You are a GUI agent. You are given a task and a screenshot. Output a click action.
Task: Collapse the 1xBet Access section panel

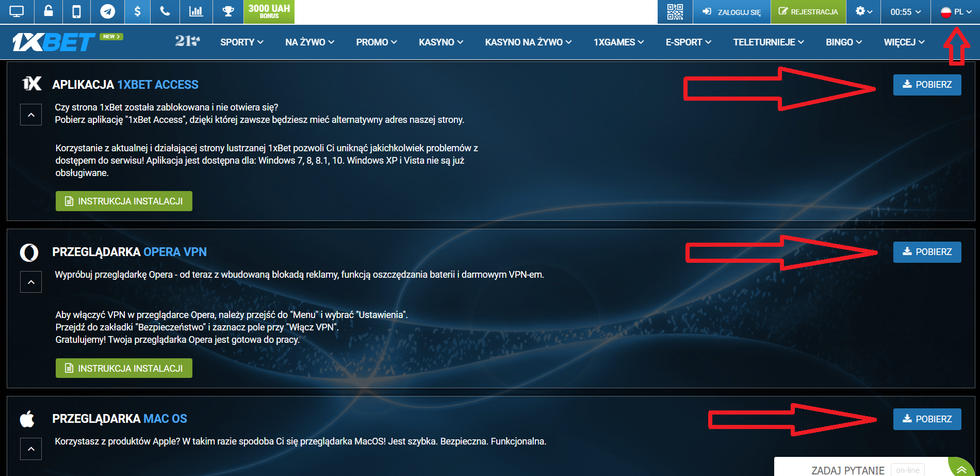point(31,115)
